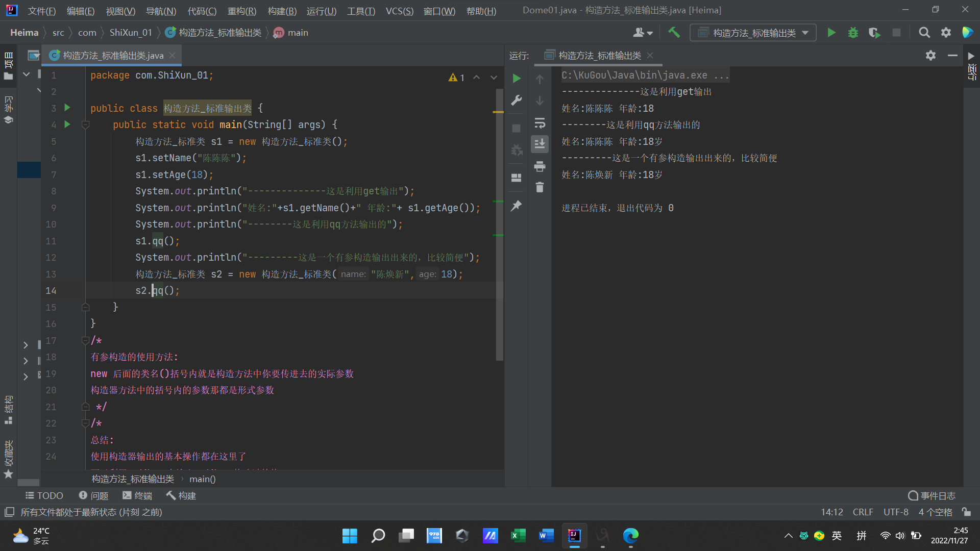Open Search Everywhere magnifier icon

924,33
